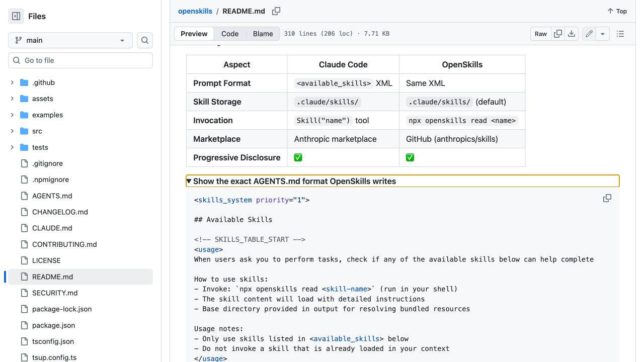Select the assets folder icon
This screenshot has width=644, height=362.
click(x=24, y=99)
